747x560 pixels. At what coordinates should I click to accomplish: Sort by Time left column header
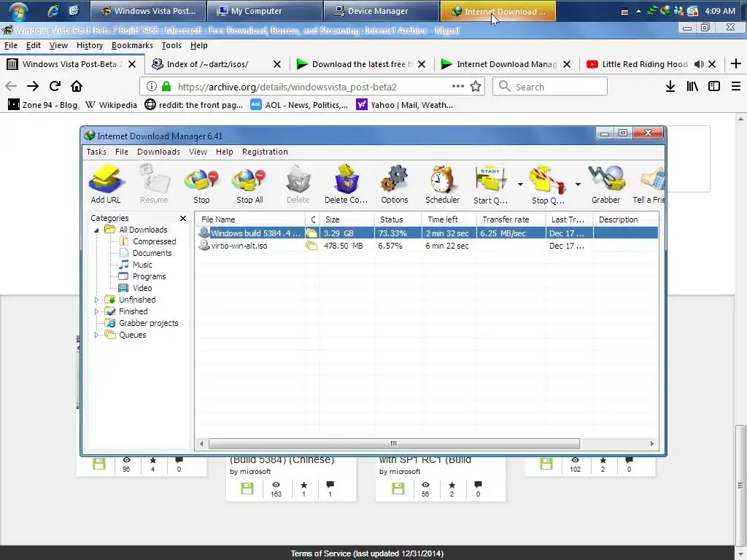click(449, 219)
